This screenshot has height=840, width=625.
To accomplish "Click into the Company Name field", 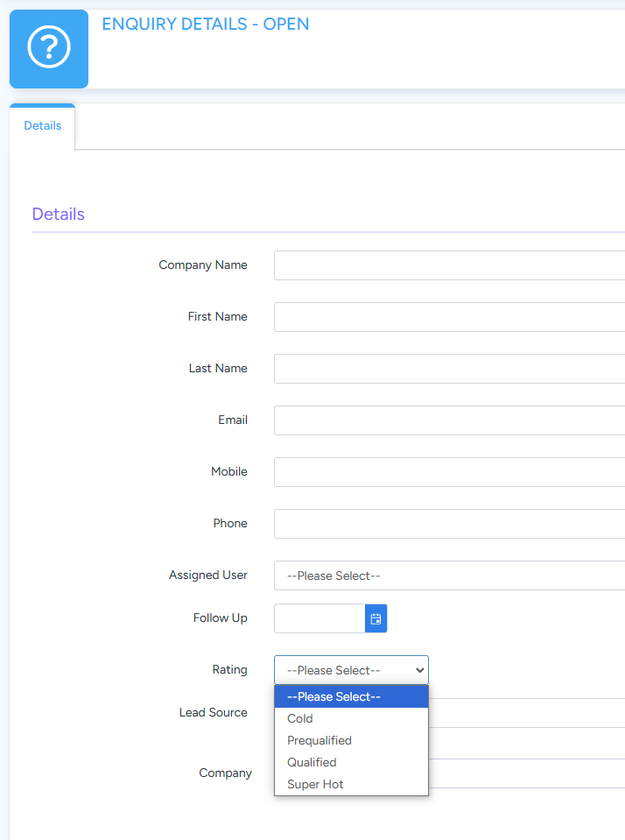I will pos(449,265).
